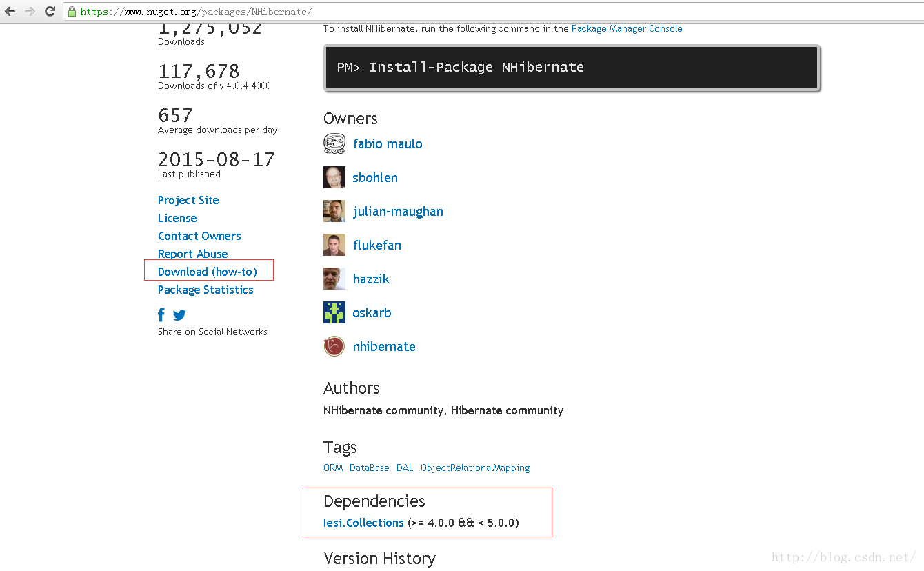Open oskarb's pixel avatar
Viewport: 924px width, 571px height.
(334, 312)
